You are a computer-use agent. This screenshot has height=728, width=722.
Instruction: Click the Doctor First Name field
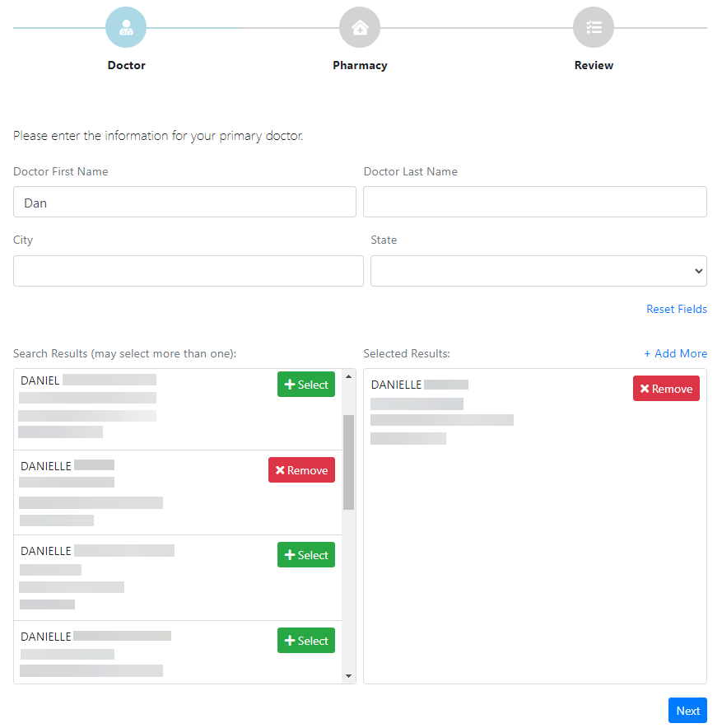184,202
